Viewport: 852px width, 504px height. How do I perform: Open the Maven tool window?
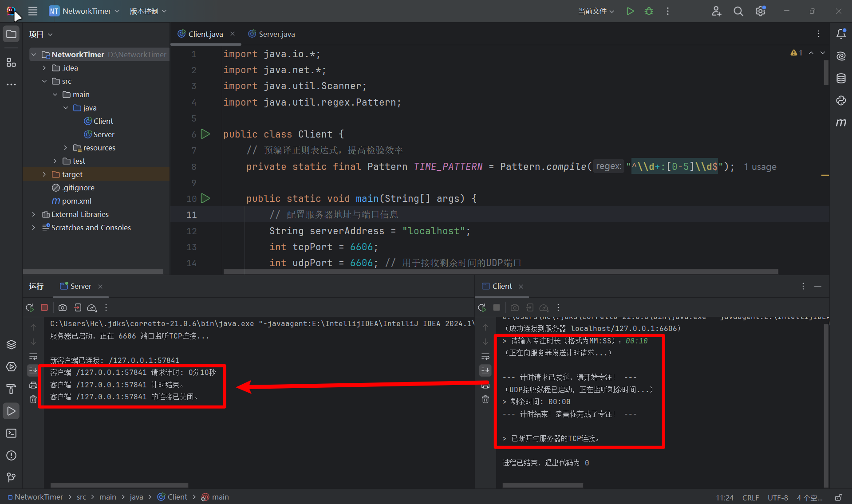(841, 122)
